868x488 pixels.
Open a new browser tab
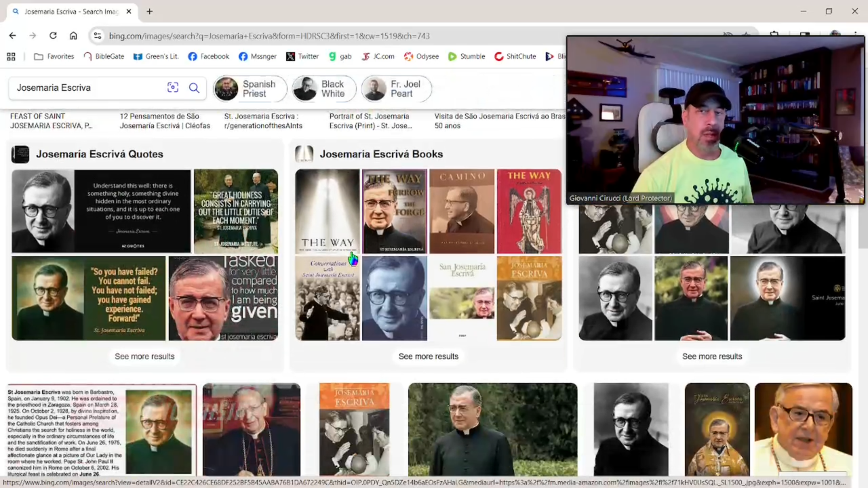pos(149,12)
